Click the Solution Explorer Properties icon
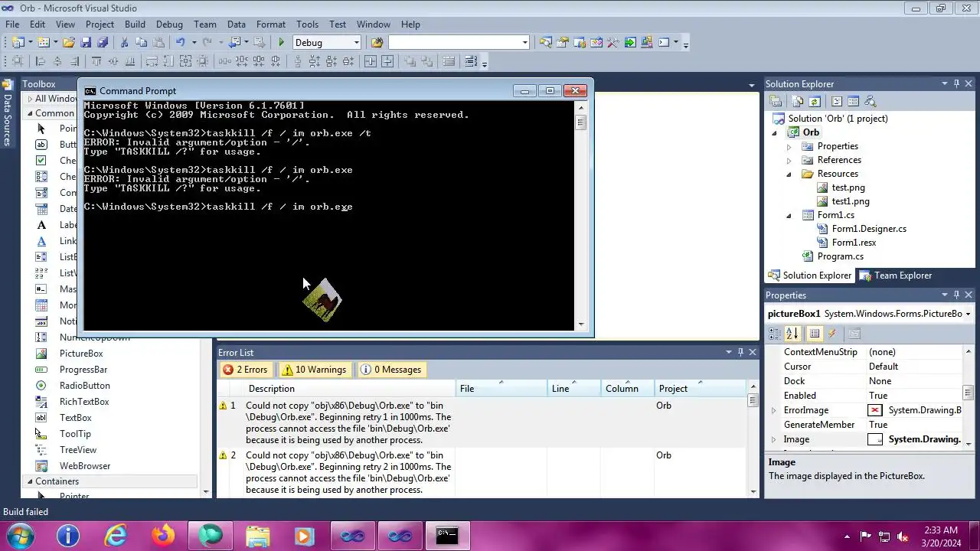This screenshot has width=980, height=551. point(776,101)
